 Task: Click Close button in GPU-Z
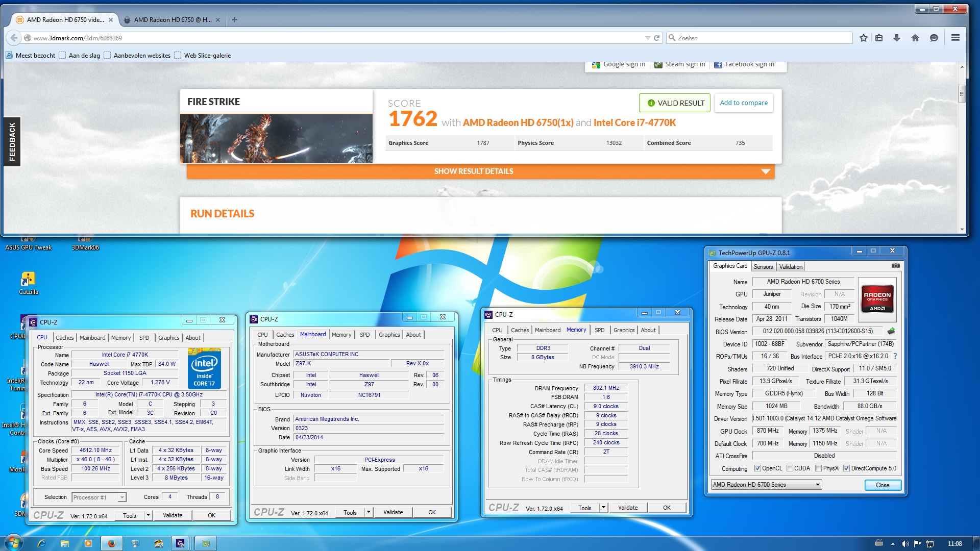883,485
